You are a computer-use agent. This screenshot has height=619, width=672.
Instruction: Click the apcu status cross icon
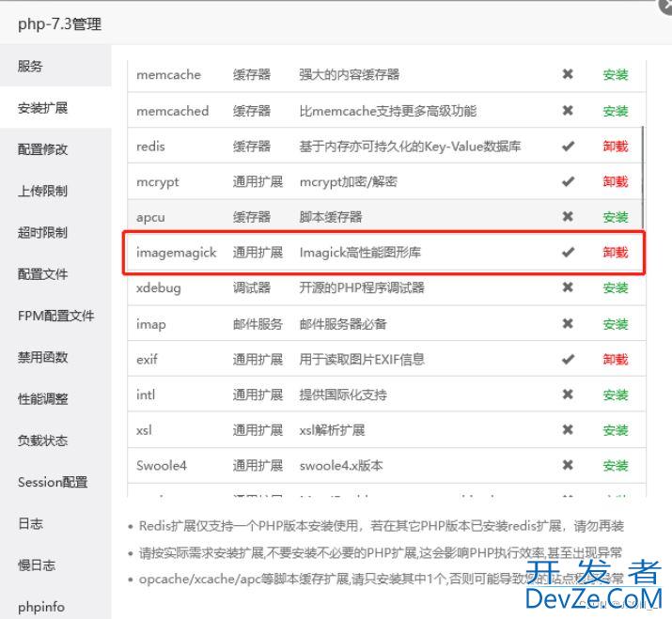click(568, 217)
